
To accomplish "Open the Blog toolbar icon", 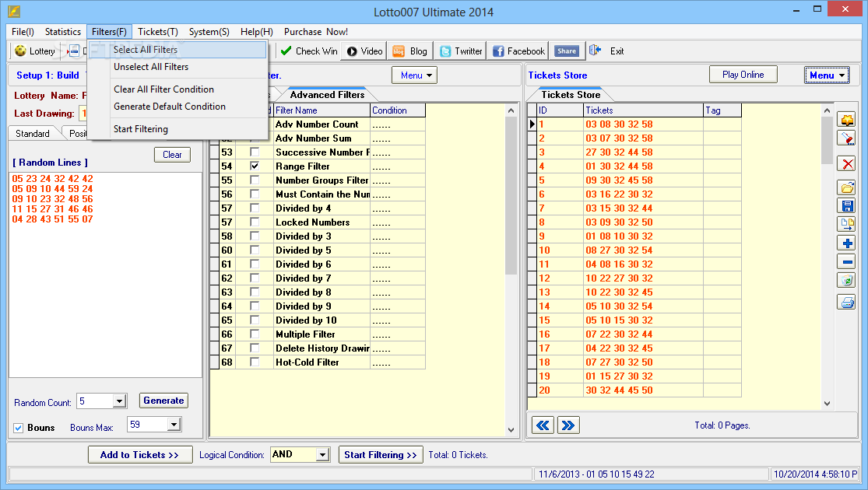I will click(x=399, y=51).
